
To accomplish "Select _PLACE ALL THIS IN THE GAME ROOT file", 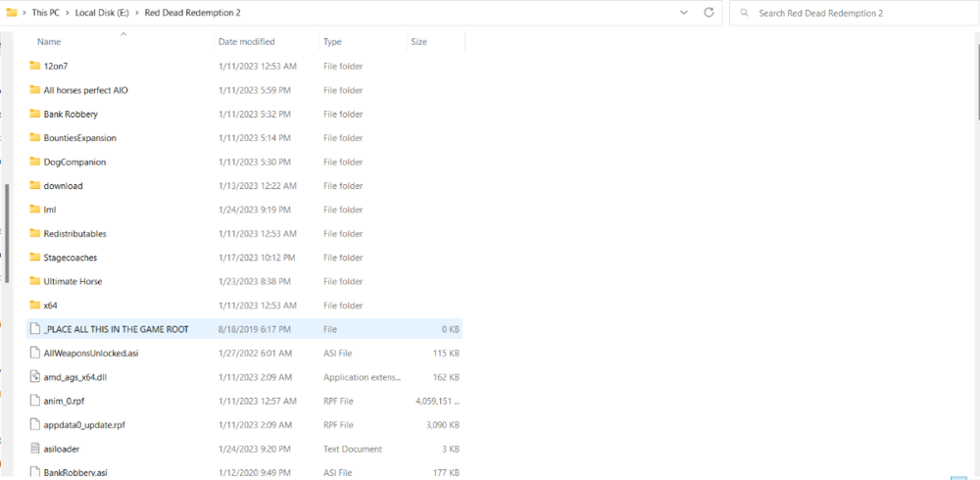I will coord(116,329).
